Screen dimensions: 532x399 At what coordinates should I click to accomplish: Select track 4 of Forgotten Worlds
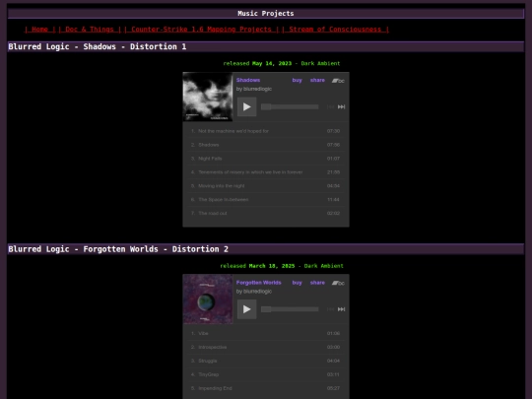coord(266,374)
